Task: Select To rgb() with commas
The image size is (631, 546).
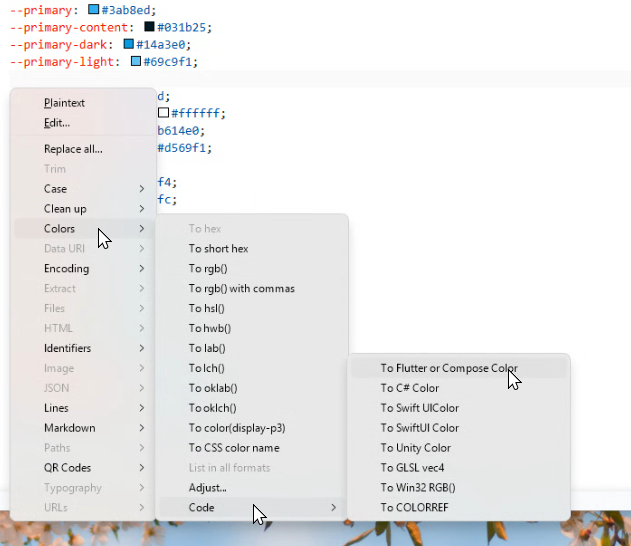Action: pyautogui.click(x=241, y=288)
